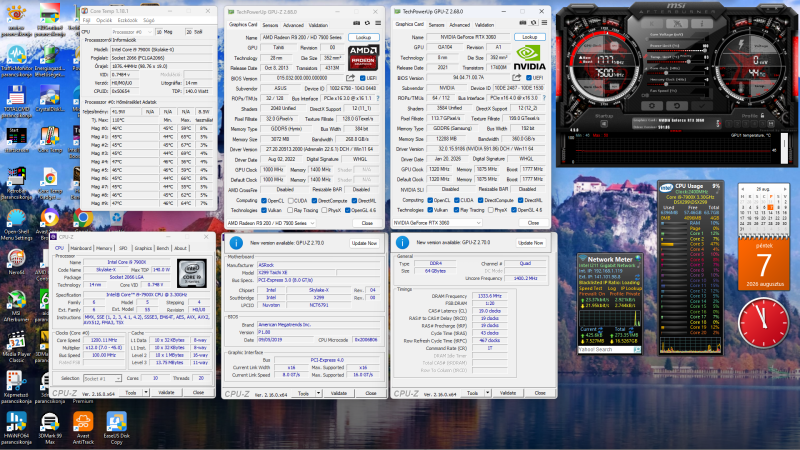This screenshot has width=800, height=450.
Task: Expand Tools arrow in CPU-Z Mainboard window
Action: [x=318, y=393]
